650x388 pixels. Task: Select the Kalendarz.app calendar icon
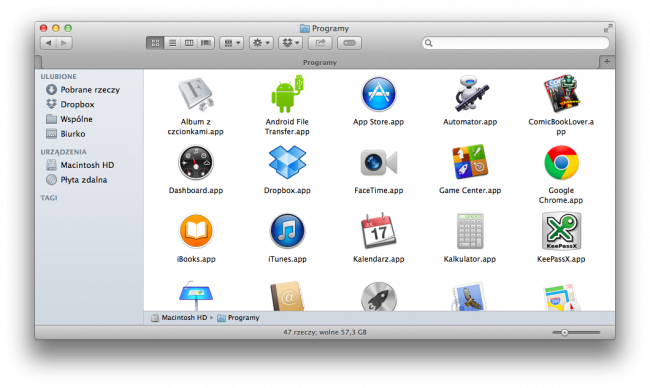coord(378,230)
